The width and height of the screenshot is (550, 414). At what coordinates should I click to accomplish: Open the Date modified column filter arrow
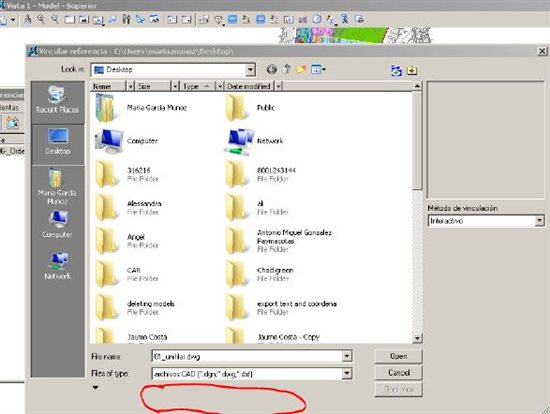pos(278,86)
